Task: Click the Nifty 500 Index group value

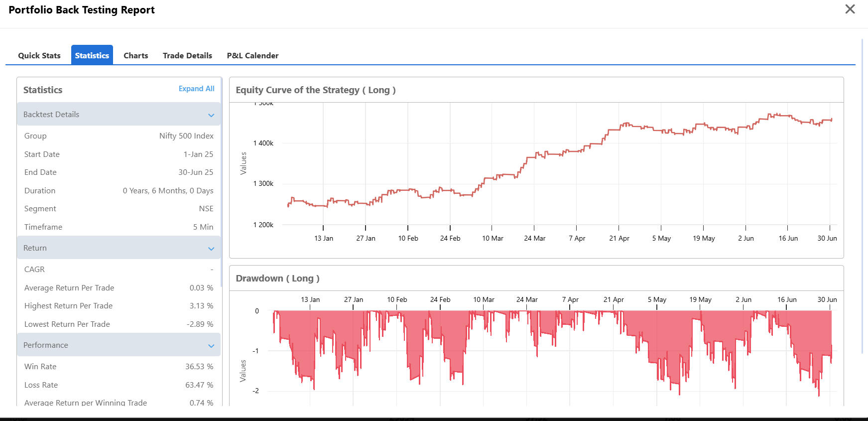Action: [x=186, y=136]
